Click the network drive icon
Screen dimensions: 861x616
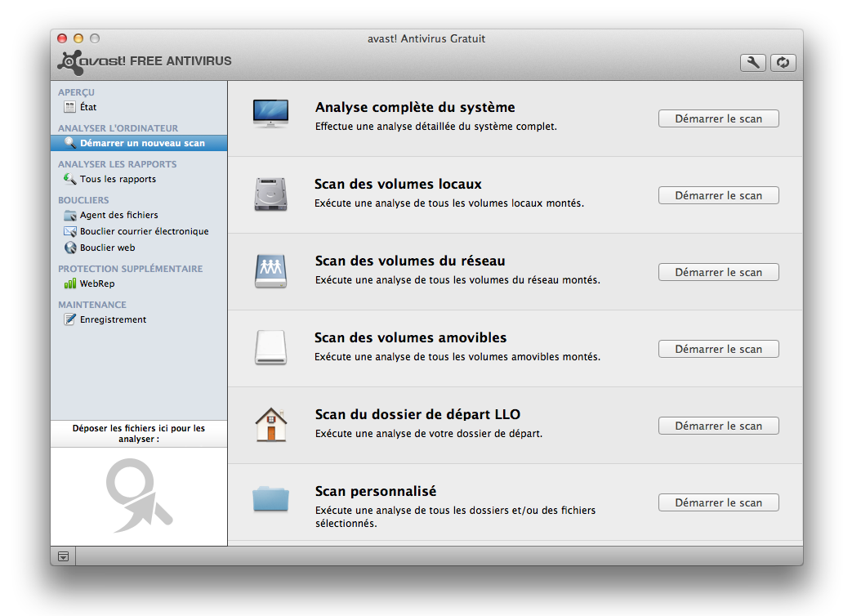(x=270, y=271)
